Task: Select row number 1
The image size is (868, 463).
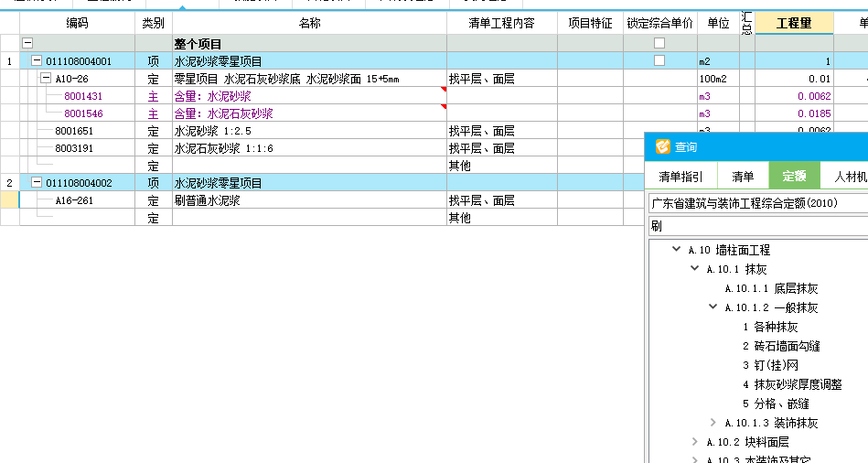Action: (9, 61)
